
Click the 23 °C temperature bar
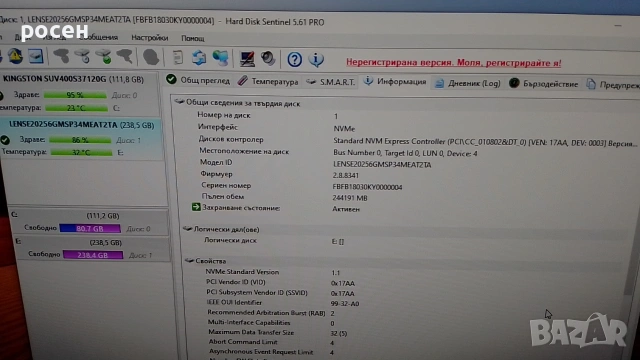76,108
